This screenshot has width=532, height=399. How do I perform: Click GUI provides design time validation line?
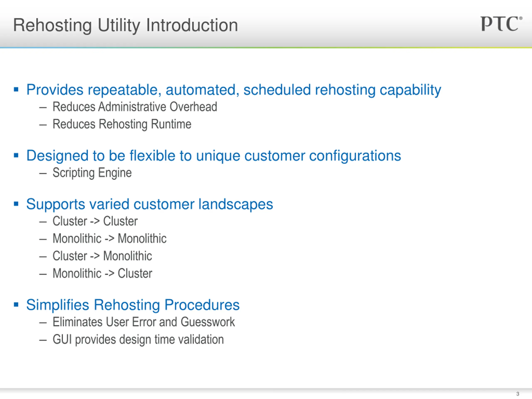tap(138, 340)
